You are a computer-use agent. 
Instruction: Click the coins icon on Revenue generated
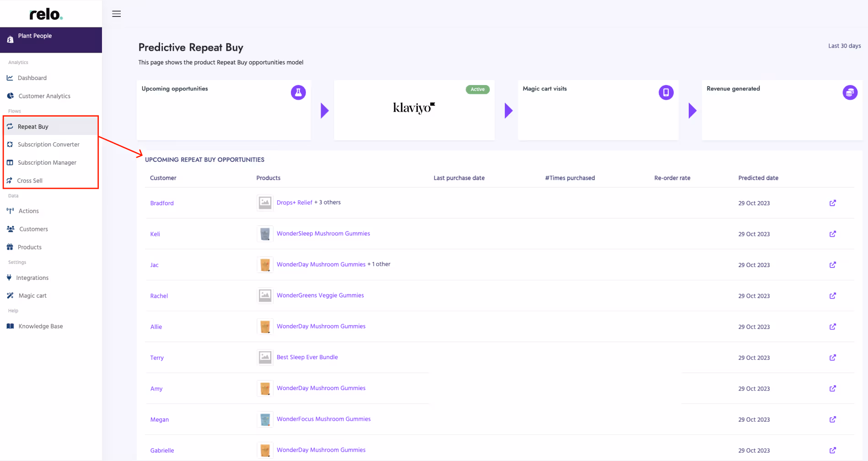coord(850,92)
